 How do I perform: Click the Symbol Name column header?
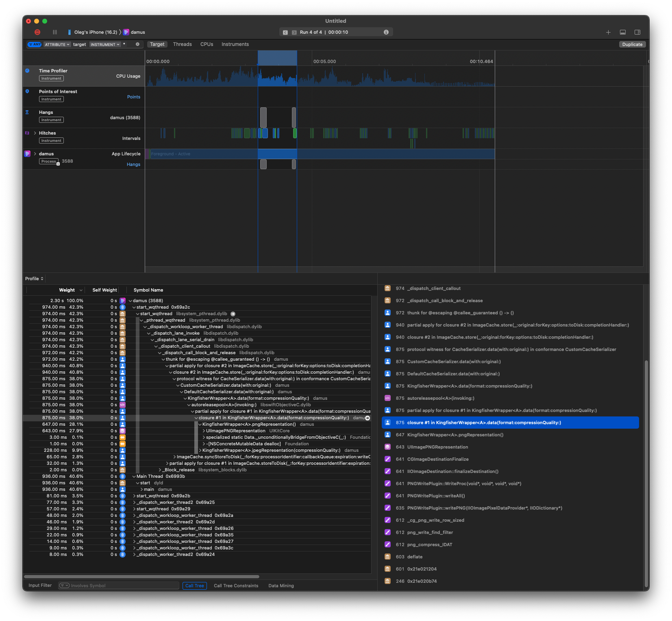tap(148, 290)
